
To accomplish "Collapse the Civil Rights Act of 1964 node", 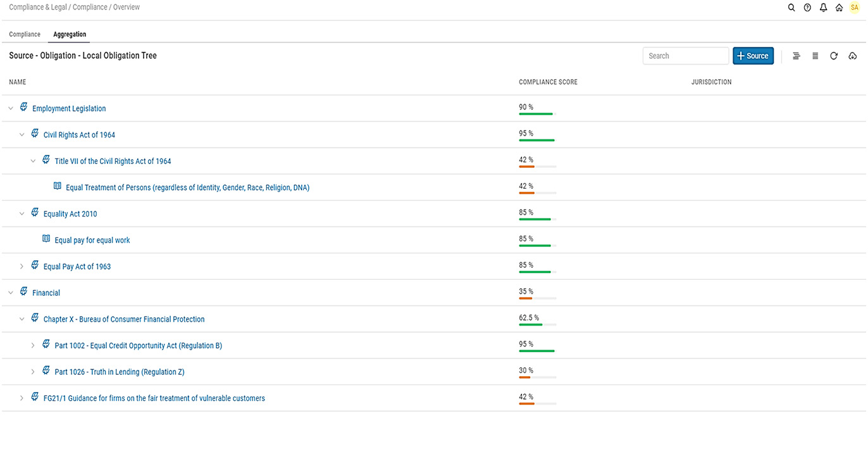I will (22, 135).
